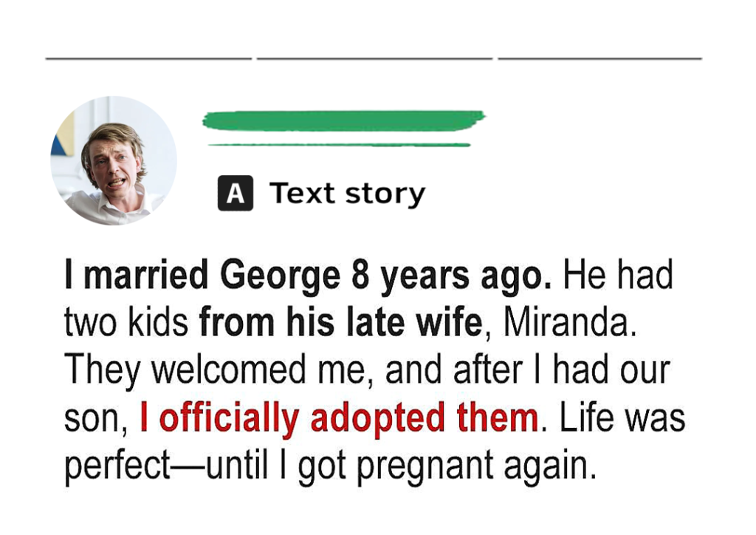This screenshot has height=535, width=756.
Task: Click the words "Life was" after the red text
Action: click(622, 418)
